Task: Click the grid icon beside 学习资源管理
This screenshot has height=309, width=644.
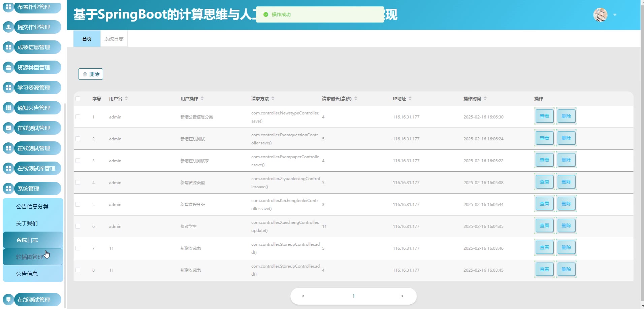Action: 8,88
